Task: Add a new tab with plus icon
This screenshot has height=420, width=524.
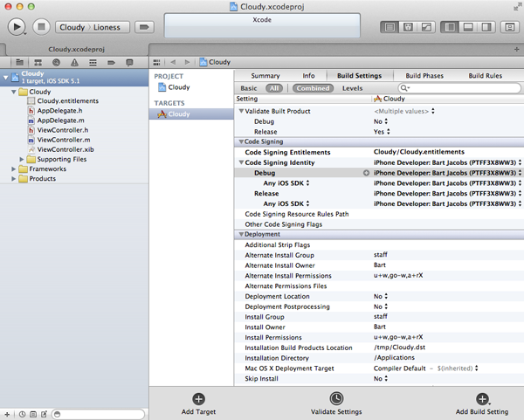Action: [517, 50]
